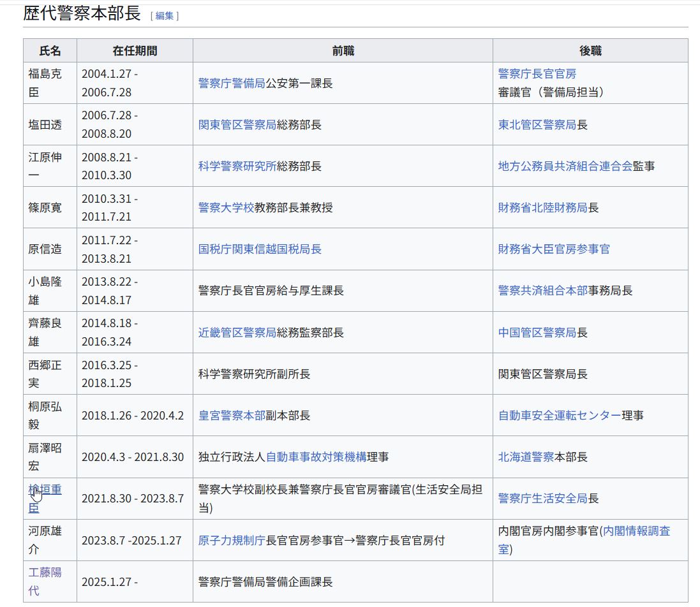Click the 工藤陽代 name link

pos(45,573)
